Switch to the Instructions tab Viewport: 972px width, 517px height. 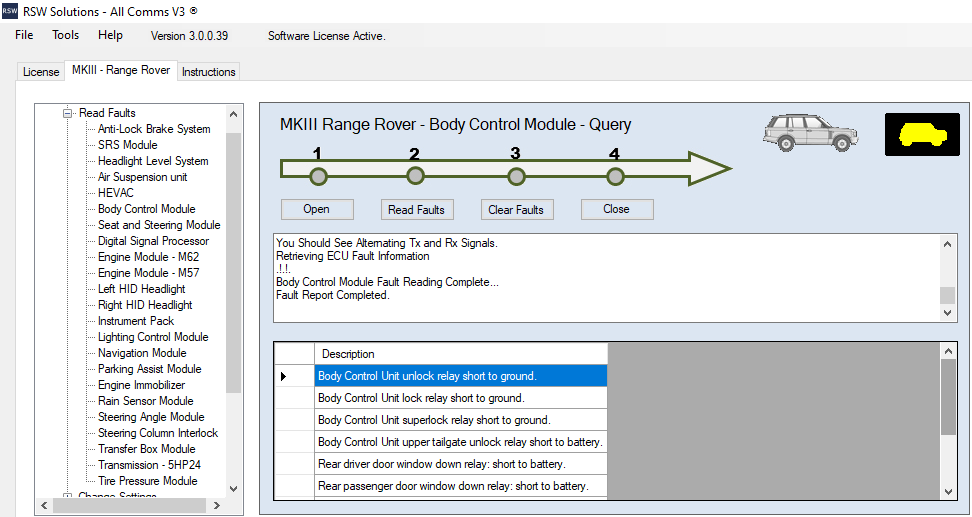pos(208,72)
